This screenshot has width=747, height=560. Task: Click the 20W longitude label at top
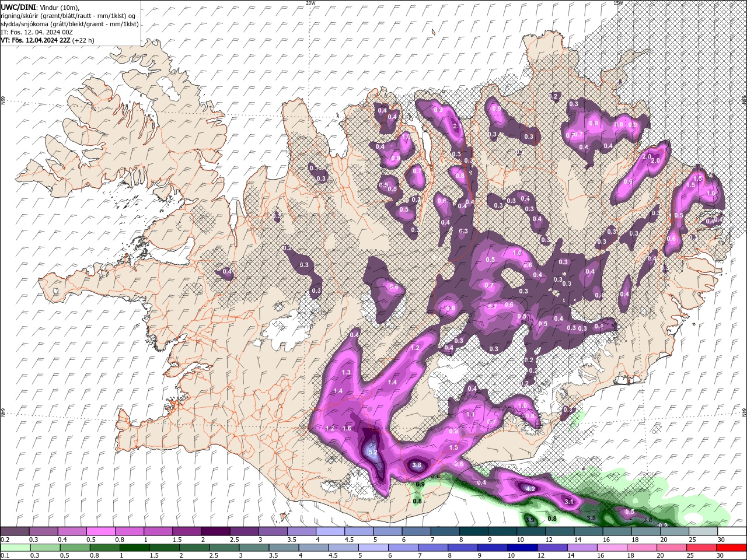(310, 3)
